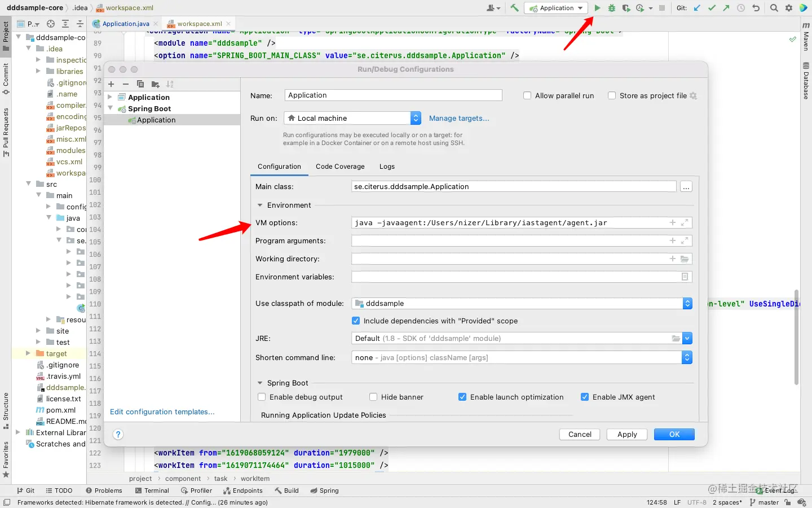Viewport: 812px width, 508px height.
Task: Collapse Spring Boot node in configurations tree
Action: tap(111, 108)
